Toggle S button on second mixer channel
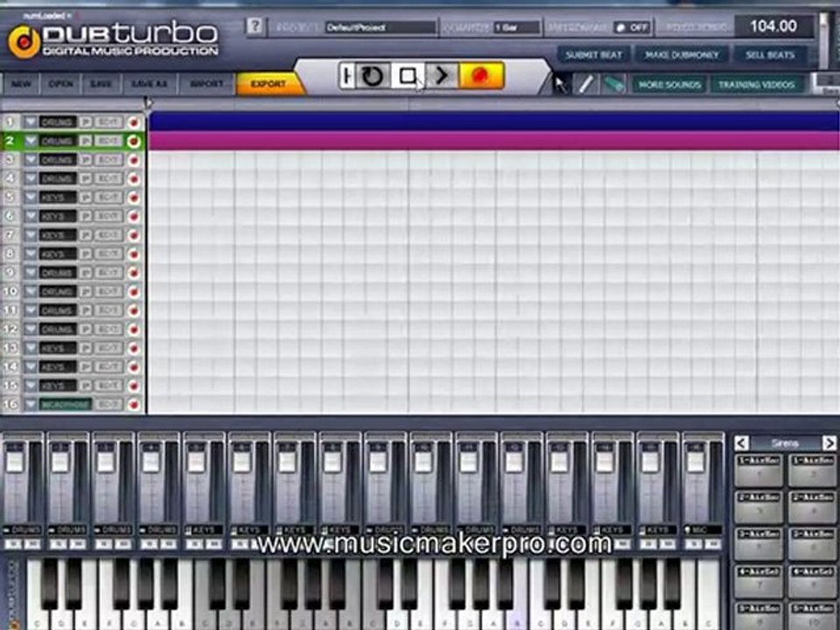The height and width of the screenshot is (630, 840). [x=59, y=544]
